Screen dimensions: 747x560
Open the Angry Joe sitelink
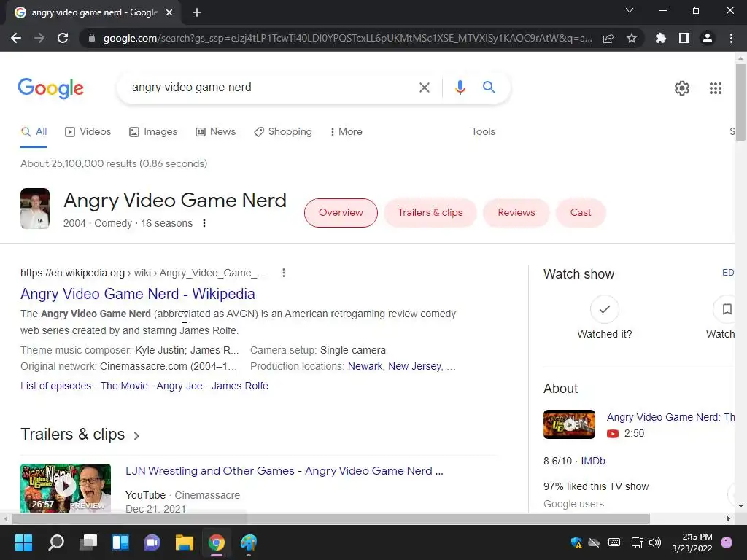pyautogui.click(x=179, y=386)
